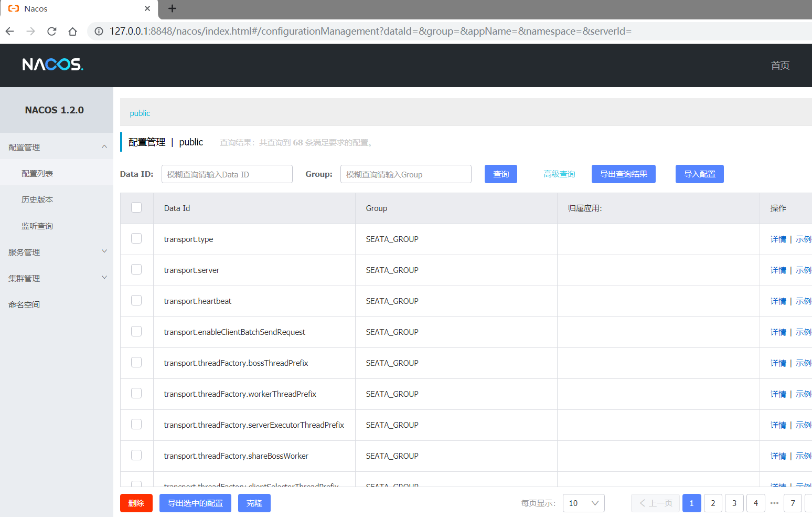Open 详情 for transport.enableClientBatchSendRequest
812x517 pixels.
tap(778, 332)
